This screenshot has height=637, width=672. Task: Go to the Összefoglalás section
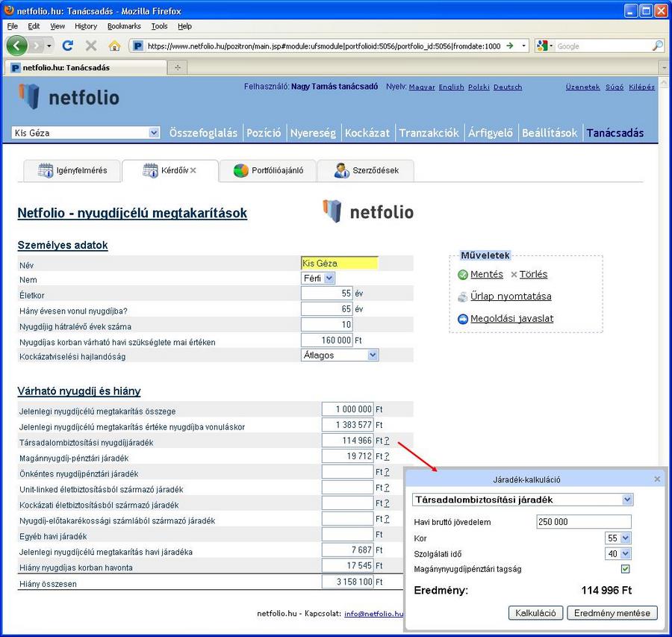[203, 133]
